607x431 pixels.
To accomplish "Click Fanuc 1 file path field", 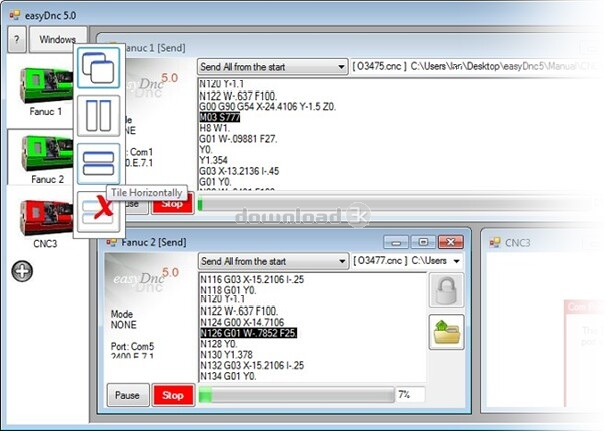I will (x=476, y=67).
